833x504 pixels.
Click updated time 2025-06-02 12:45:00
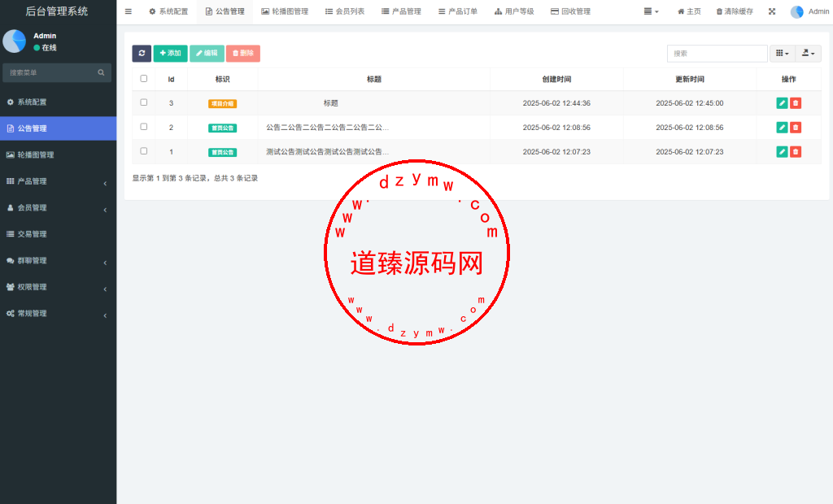click(690, 103)
